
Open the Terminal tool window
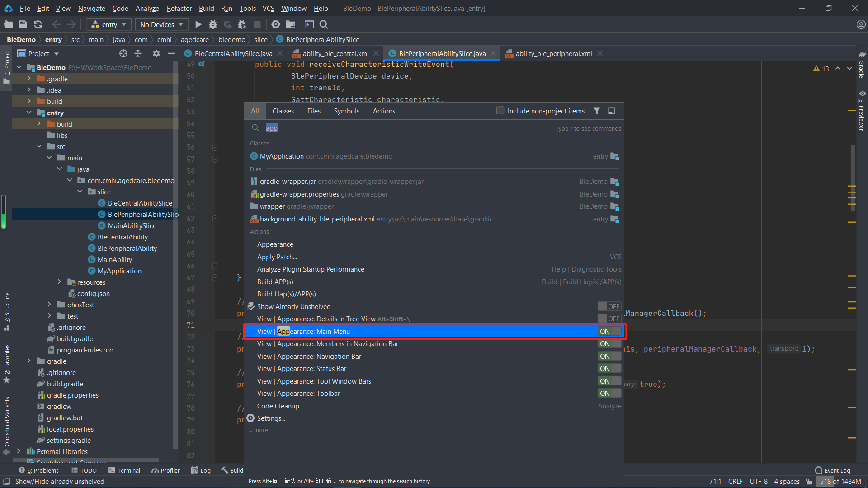pyautogui.click(x=124, y=470)
